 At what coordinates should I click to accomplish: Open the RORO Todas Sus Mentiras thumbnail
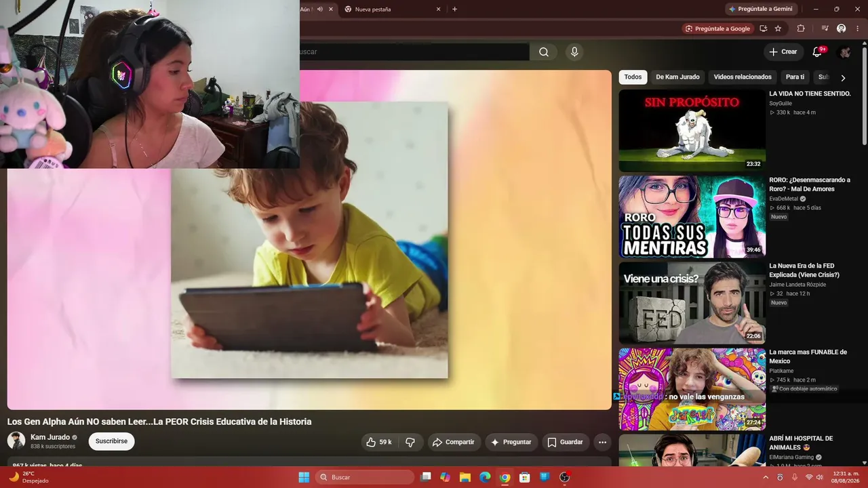click(692, 217)
